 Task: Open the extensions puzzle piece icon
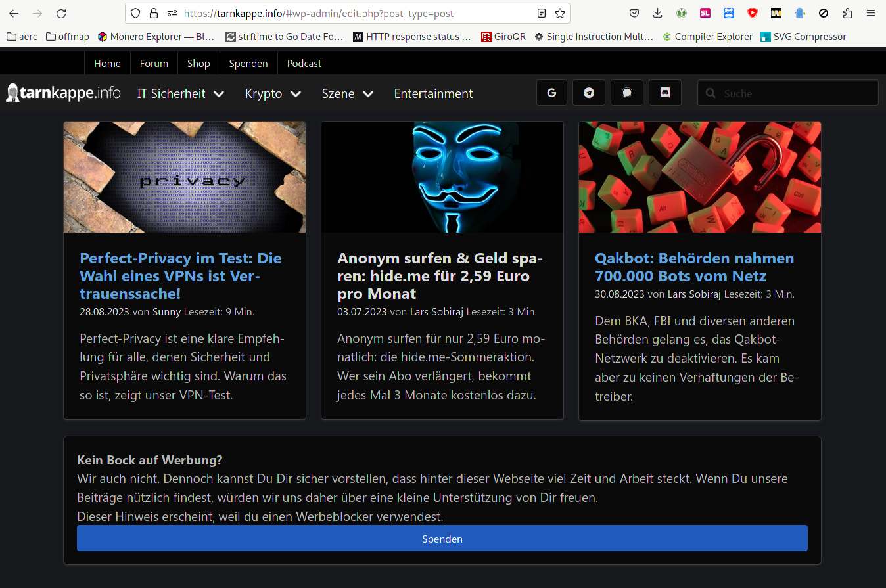tap(847, 13)
